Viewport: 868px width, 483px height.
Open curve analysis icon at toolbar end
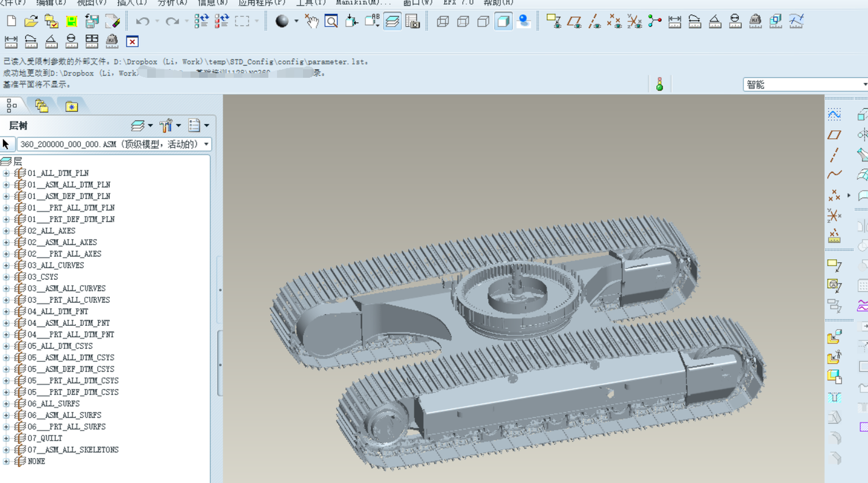(x=796, y=22)
